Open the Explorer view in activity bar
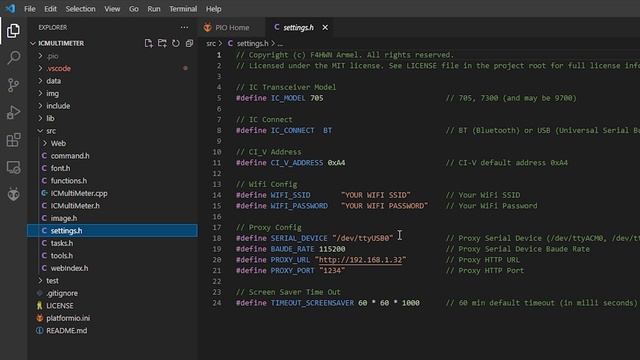This screenshot has height=360, width=640. point(13,31)
